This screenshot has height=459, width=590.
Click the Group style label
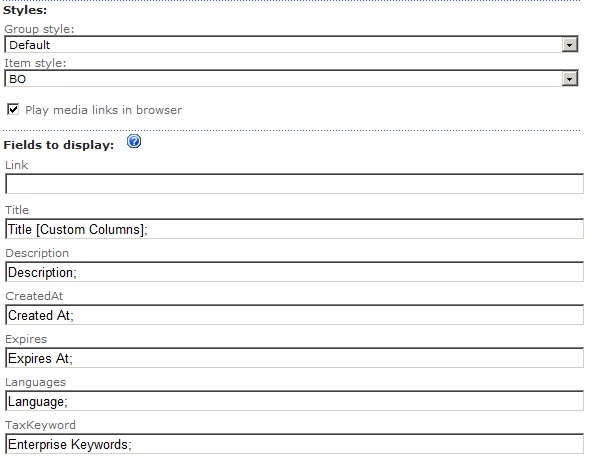[x=39, y=29]
